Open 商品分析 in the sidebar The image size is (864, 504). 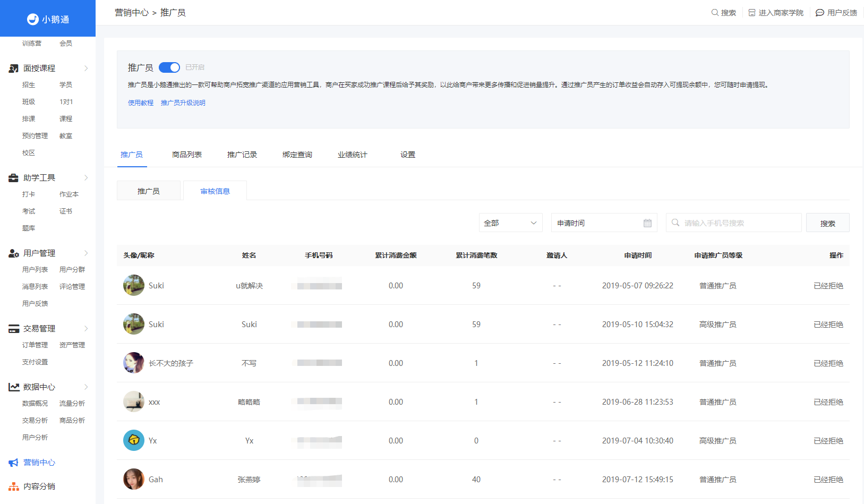pos(72,421)
